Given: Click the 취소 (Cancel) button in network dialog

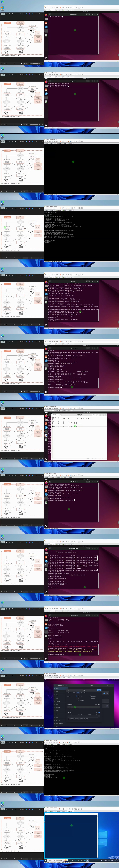Looking at the screenshot, I should (x=69, y=690).
